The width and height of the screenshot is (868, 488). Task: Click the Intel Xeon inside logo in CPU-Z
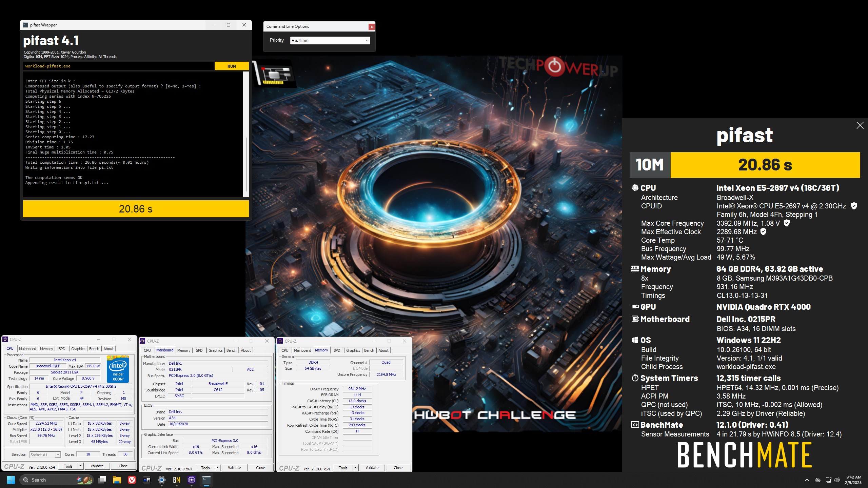pos(118,369)
